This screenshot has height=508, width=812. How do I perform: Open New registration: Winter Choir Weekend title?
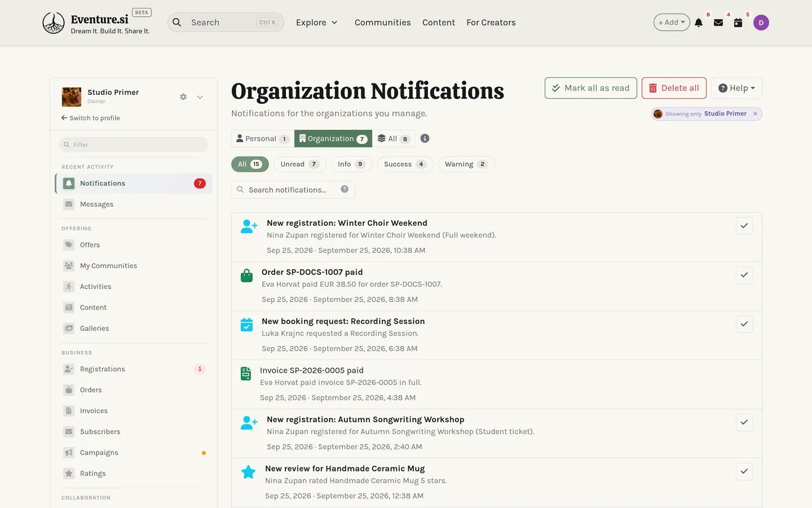pos(347,223)
